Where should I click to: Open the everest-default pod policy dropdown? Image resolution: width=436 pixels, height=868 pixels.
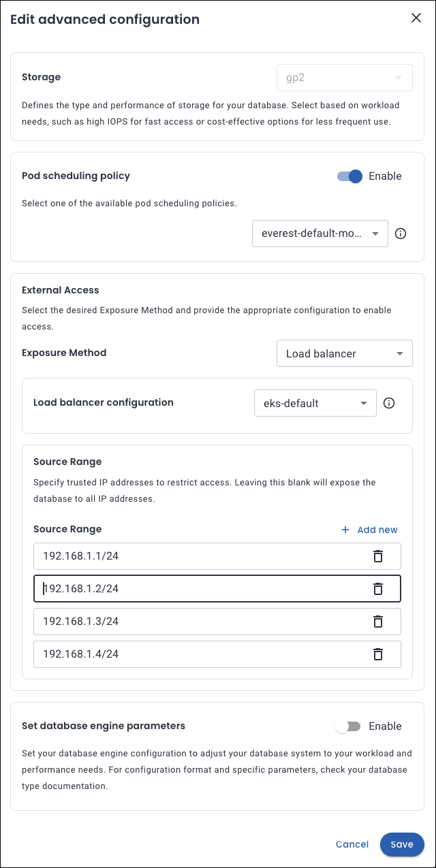[x=320, y=234]
